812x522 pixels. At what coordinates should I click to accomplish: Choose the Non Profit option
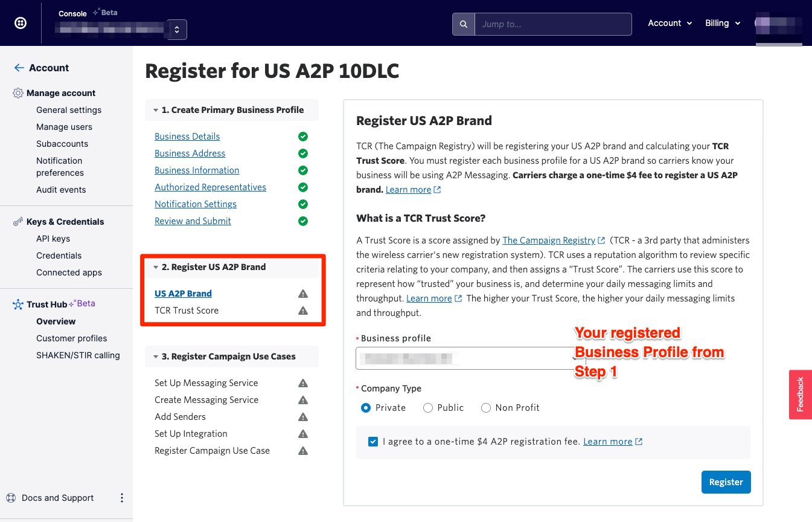click(486, 408)
